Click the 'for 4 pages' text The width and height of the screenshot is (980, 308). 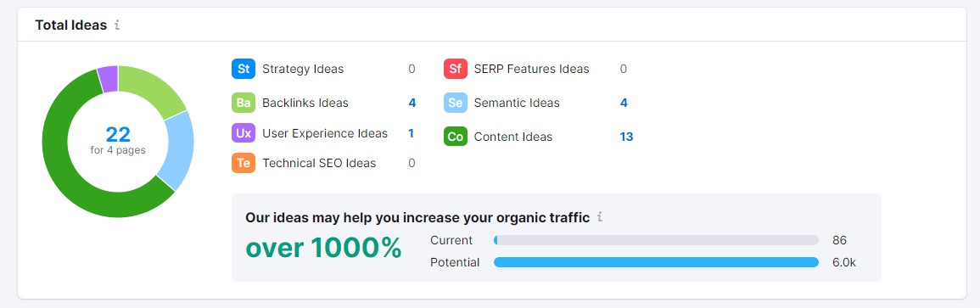[x=118, y=150]
